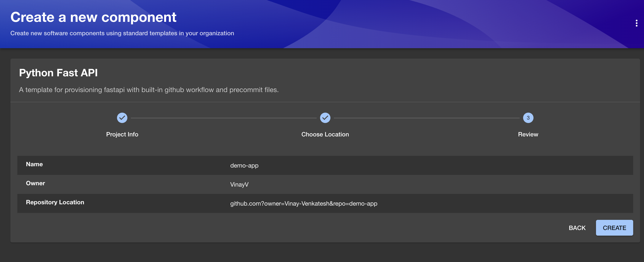
Task: Click the Repository Location row label
Action: [x=55, y=202]
